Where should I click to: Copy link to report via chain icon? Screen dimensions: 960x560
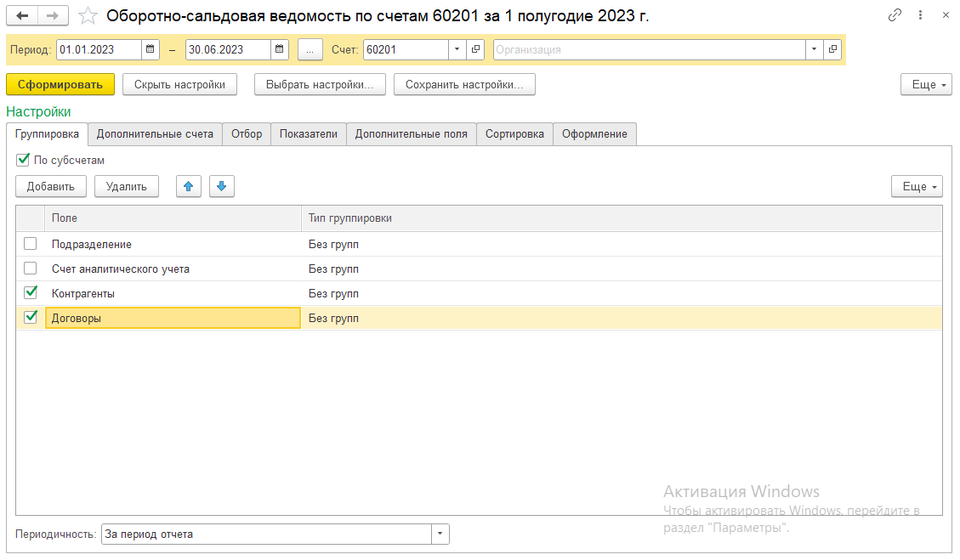pyautogui.click(x=895, y=15)
